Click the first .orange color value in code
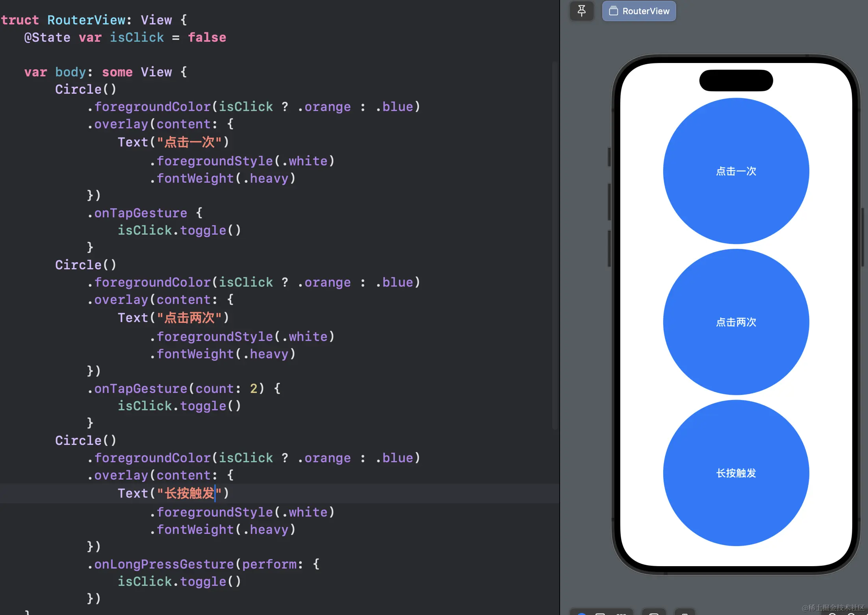The image size is (868, 615). (x=327, y=107)
